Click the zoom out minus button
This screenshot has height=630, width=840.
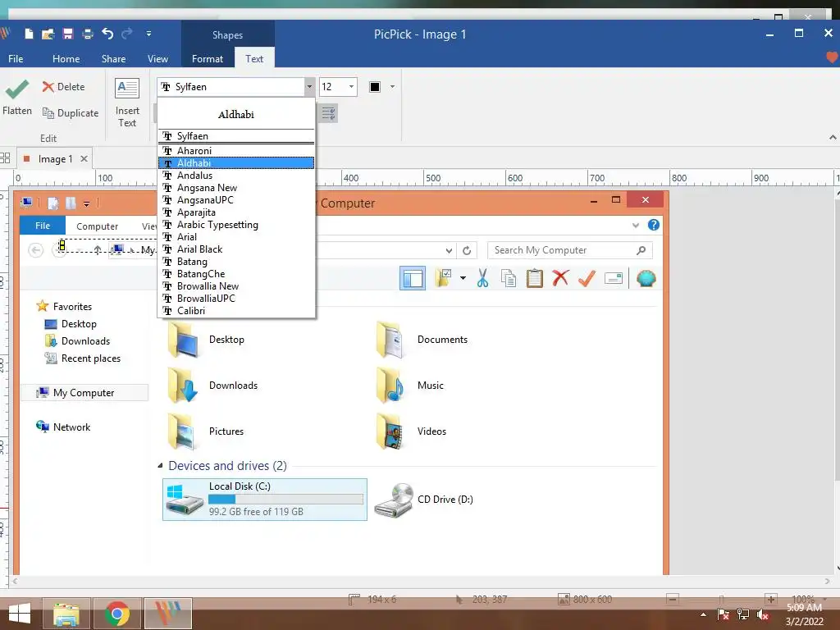click(x=673, y=600)
